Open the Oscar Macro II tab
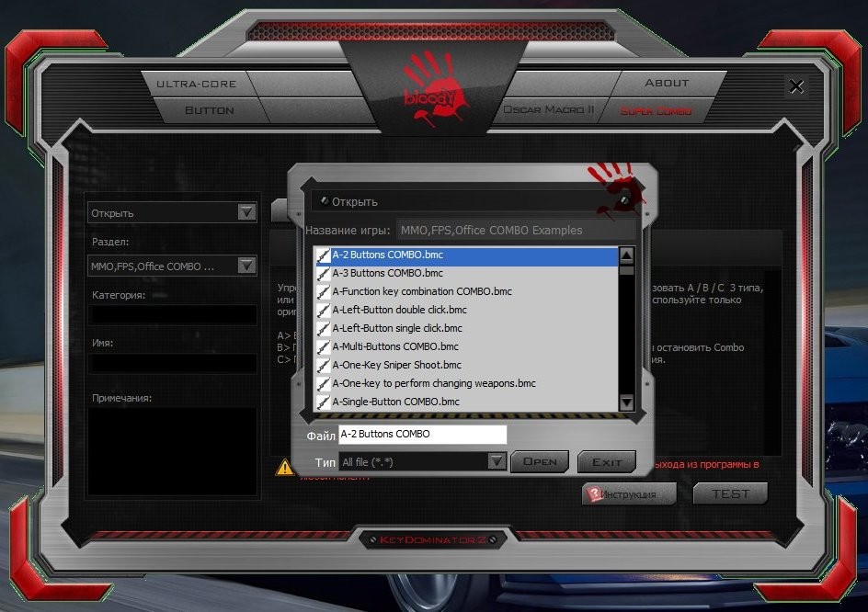 click(549, 110)
